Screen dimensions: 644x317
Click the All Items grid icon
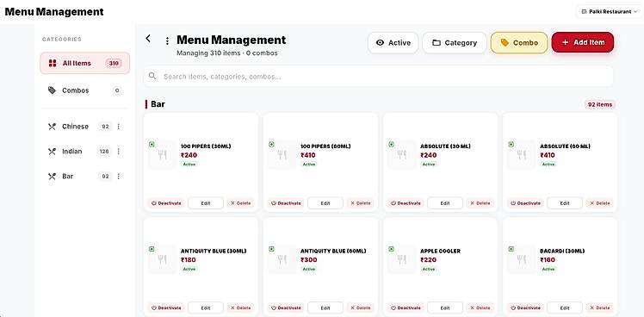53,64
